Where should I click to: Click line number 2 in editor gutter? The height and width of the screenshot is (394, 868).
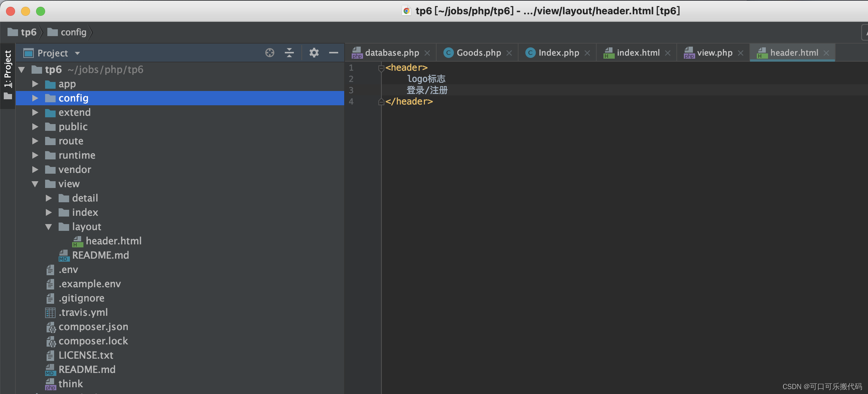tap(351, 79)
